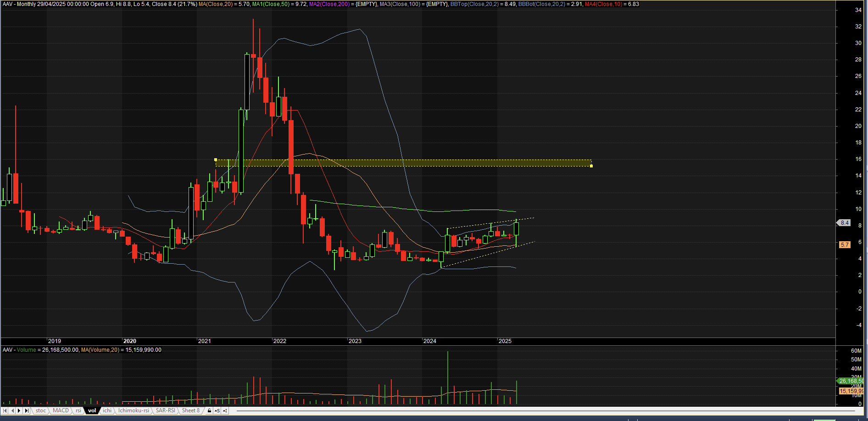Select the yellow resistance zone right handle
Image resolution: width=868 pixels, height=421 pixels.
coord(591,166)
